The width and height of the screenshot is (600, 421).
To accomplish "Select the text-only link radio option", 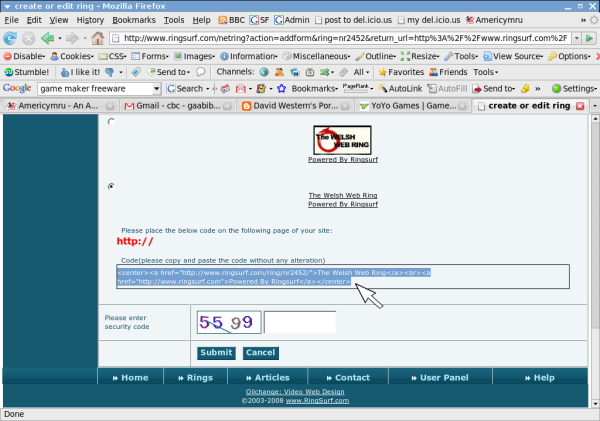I will tap(111, 186).
